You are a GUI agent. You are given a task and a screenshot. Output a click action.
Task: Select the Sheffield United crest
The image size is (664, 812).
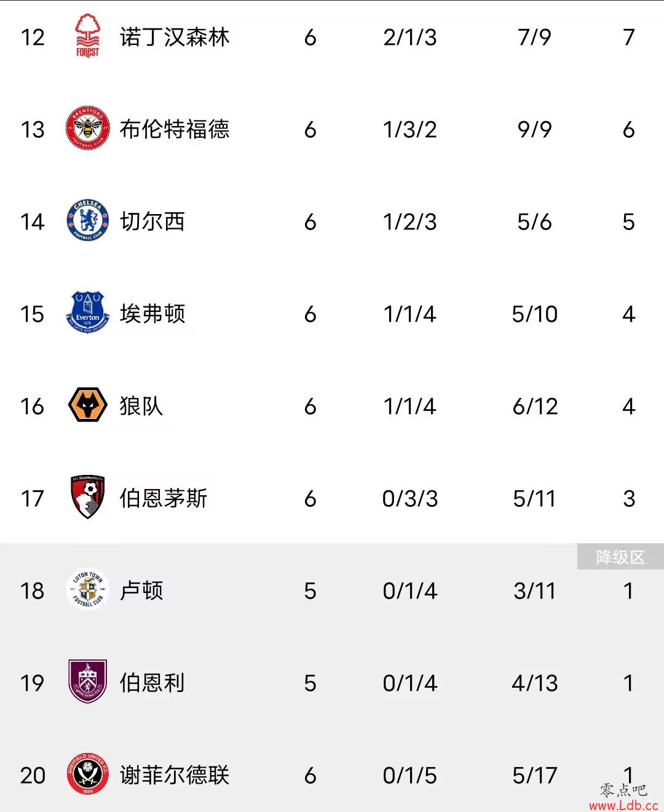[88, 774]
